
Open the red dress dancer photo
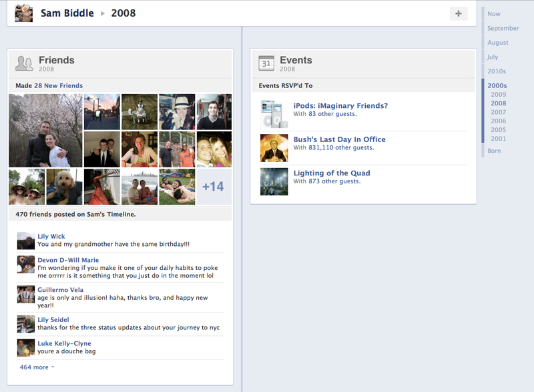click(x=102, y=187)
